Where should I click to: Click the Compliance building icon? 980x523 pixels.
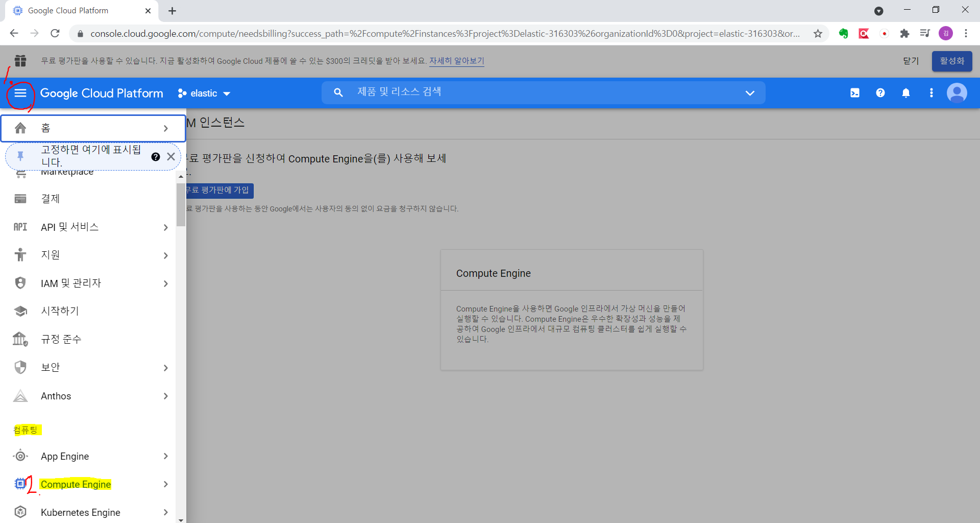click(x=20, y=339)
